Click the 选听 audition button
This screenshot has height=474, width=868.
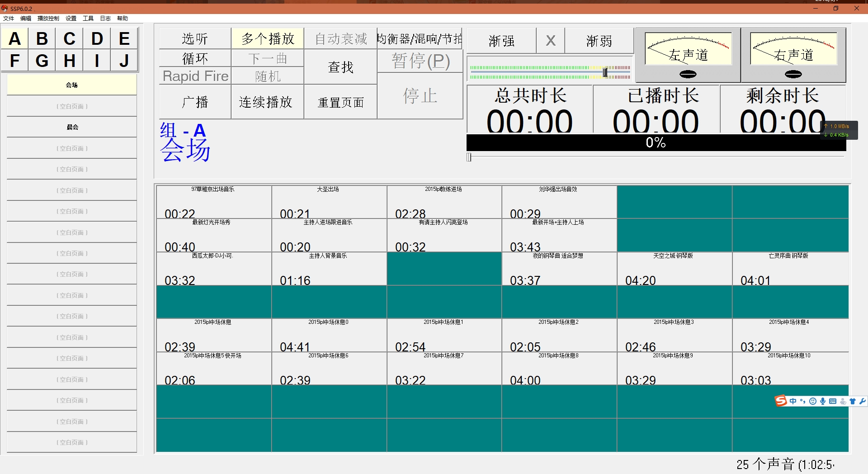tap(194, 38)
